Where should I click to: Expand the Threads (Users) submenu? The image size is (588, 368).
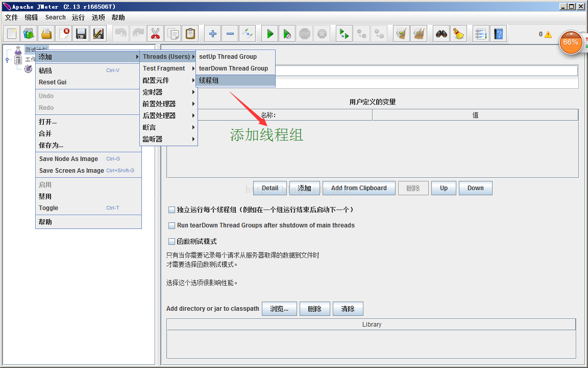[x=168, y=57]
